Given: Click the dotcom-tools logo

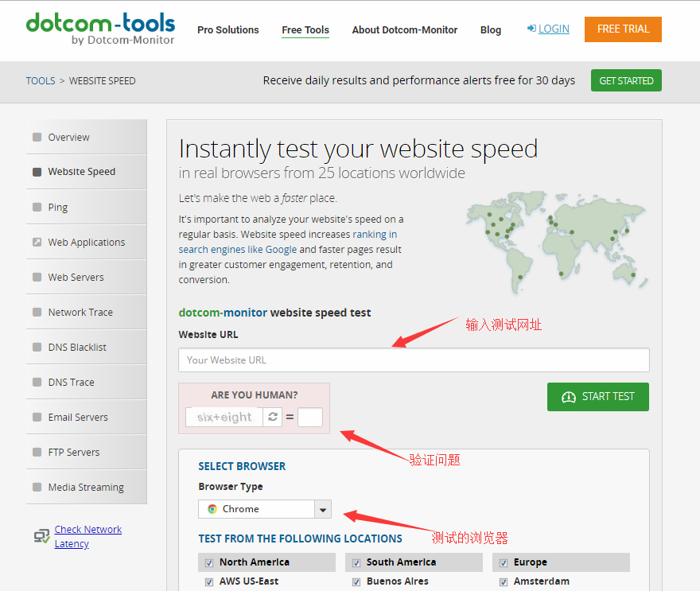Looking at the screenshot, I should click(100, 28).
